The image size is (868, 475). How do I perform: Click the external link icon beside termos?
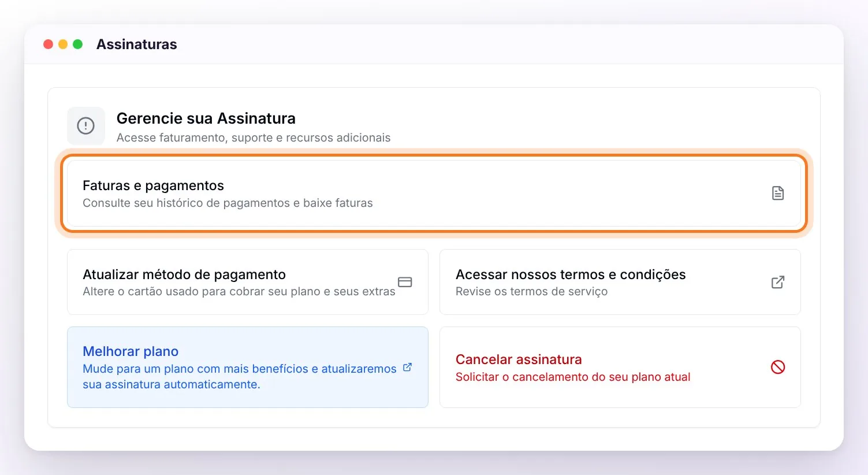pyautogui.click(x=778, y=282)
